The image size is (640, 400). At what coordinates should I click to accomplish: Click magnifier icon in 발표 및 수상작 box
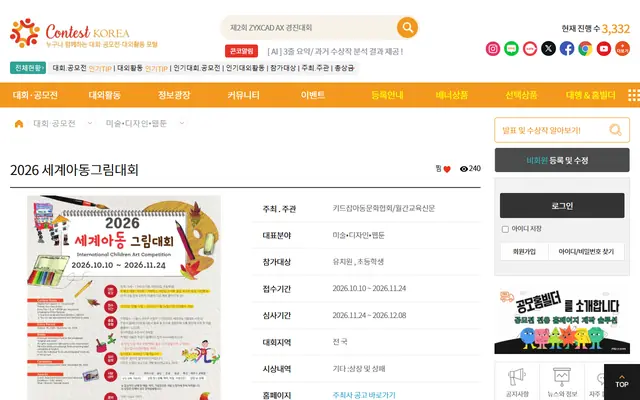click(x=615, y=130)
